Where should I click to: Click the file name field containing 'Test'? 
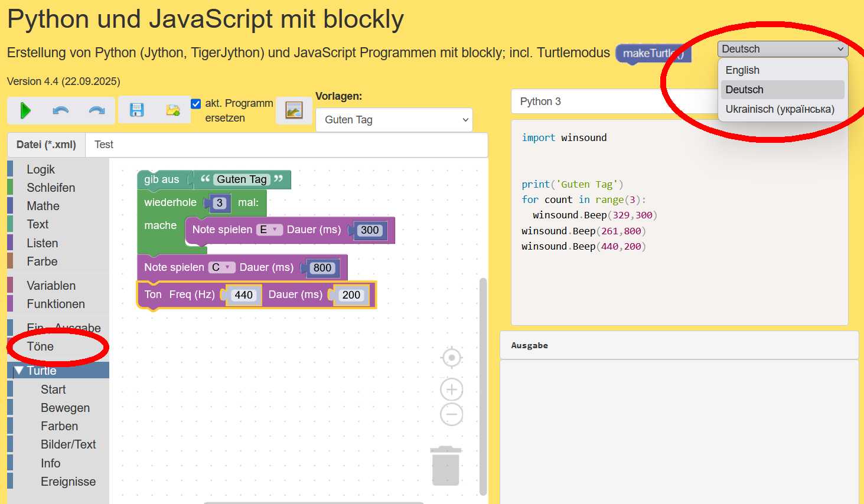point(286,145)
